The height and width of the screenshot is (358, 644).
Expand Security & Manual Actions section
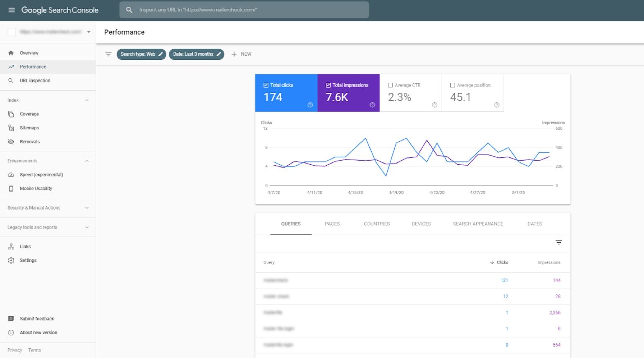(87, 208)
